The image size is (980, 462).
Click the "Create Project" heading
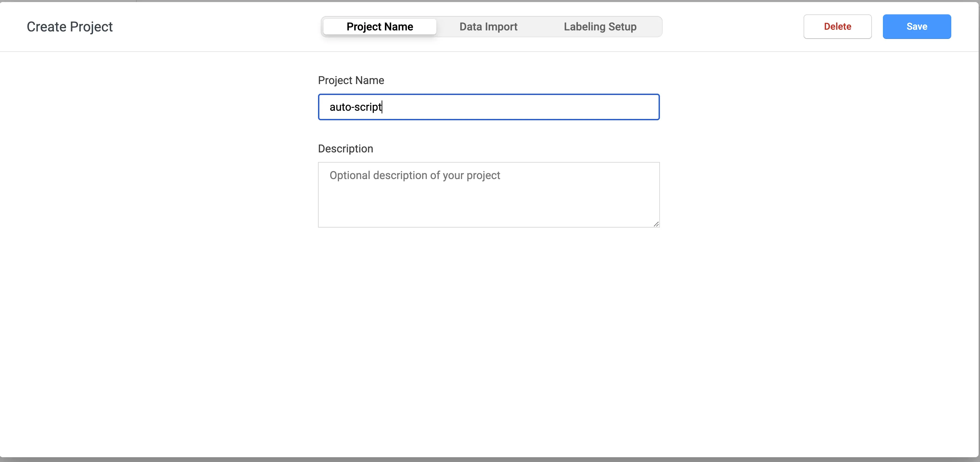(x=70, y=27)
